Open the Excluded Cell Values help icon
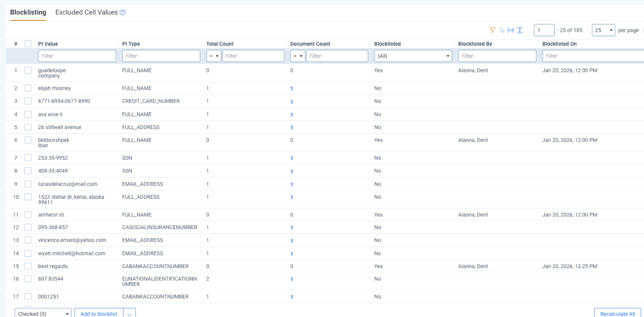The width and height of the screenshot is (644, 317). pyautogui.click(x=123, y=13)
